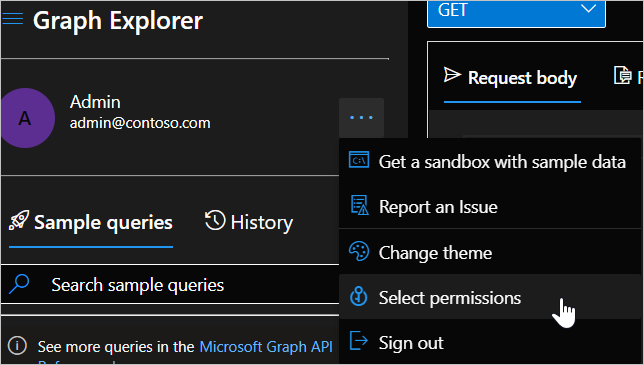Screen dimensions: 644x365
Task: Click the info circle icon
Action: point(17,345)
